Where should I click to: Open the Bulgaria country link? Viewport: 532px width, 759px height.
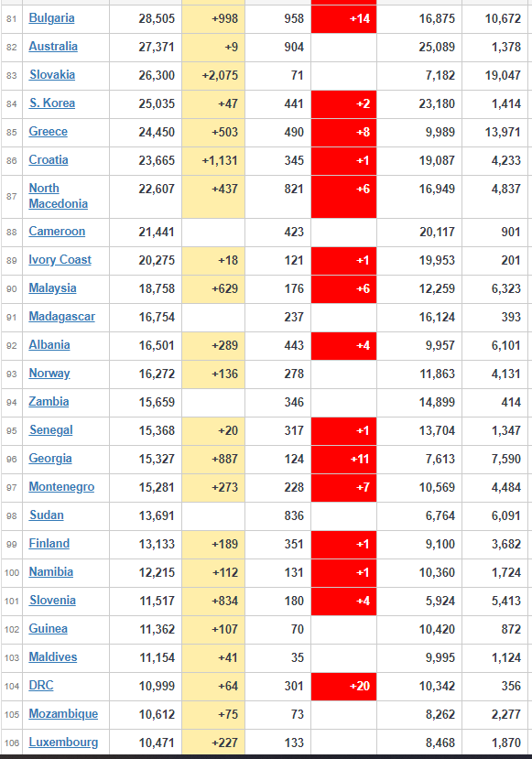[51, 18]
